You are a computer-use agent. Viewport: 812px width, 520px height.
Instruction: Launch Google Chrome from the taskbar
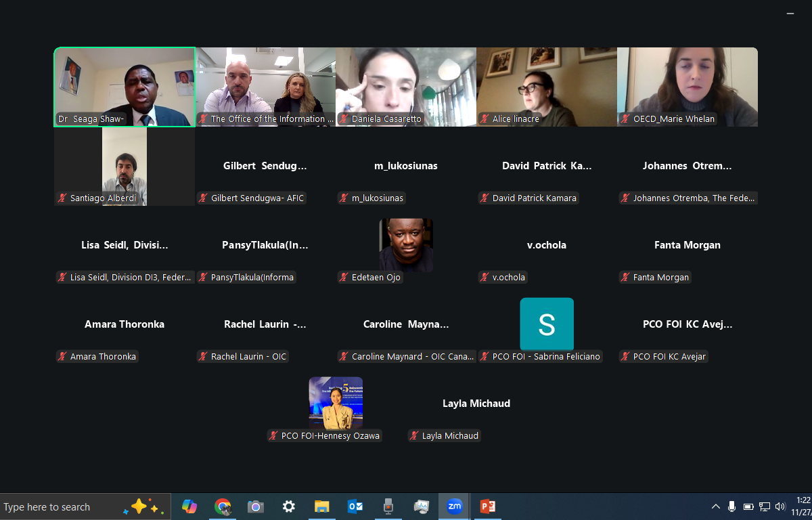pos(223,506)
